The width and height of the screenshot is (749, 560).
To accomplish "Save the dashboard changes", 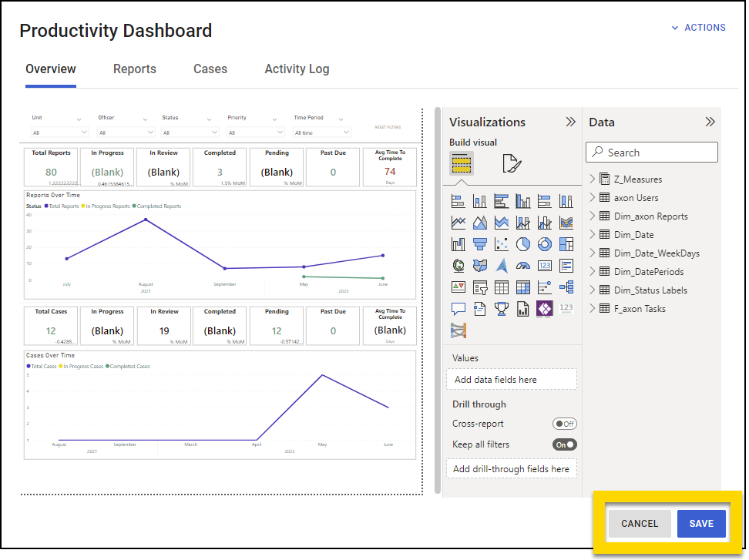I will (701, 523).
